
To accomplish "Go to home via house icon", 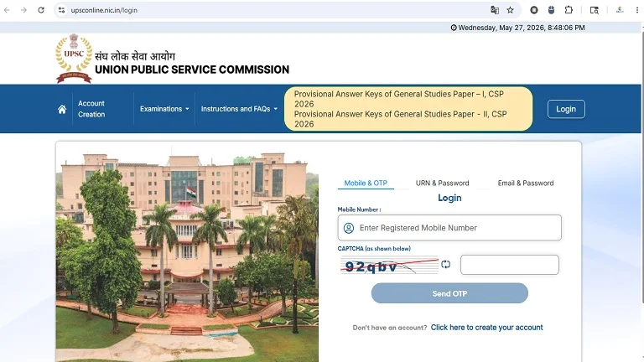I will click(x=62, y=109).
